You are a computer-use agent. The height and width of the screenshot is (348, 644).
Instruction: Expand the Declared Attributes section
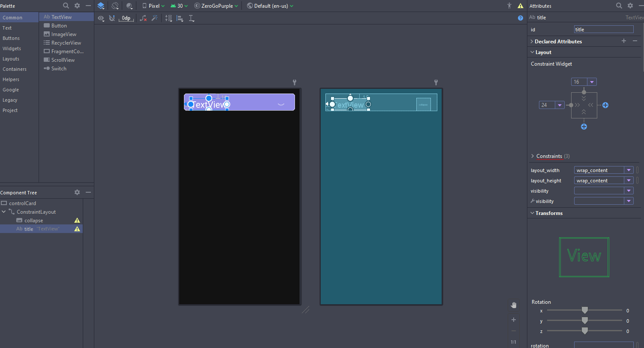532,42
